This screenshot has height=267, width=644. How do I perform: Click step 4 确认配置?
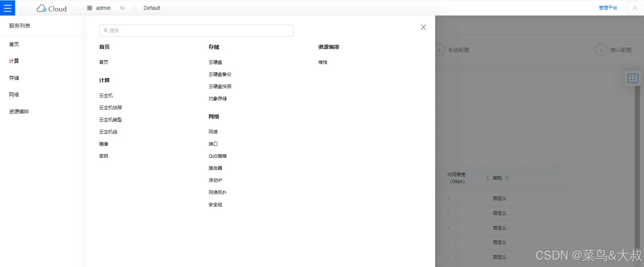[x=613, y=50]
